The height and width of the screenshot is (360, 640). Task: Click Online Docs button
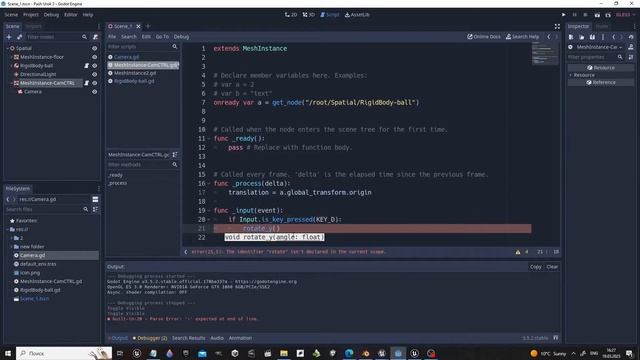coord(484,37)
